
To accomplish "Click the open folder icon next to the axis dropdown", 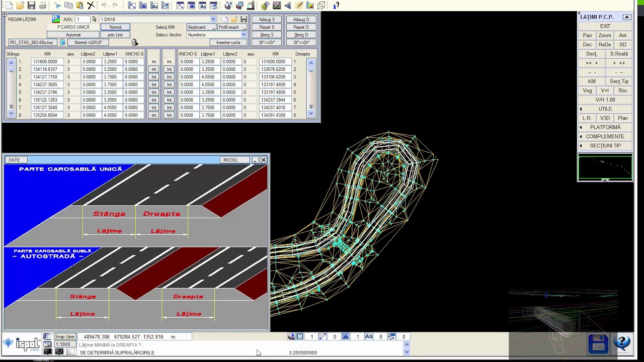I will point(234,19).
